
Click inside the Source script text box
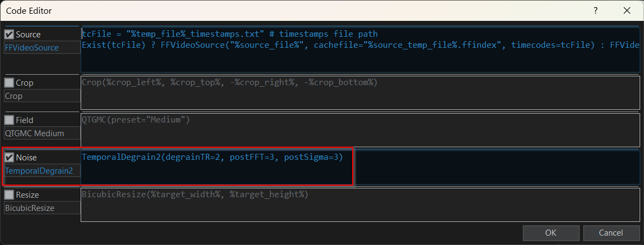(360, 49)
